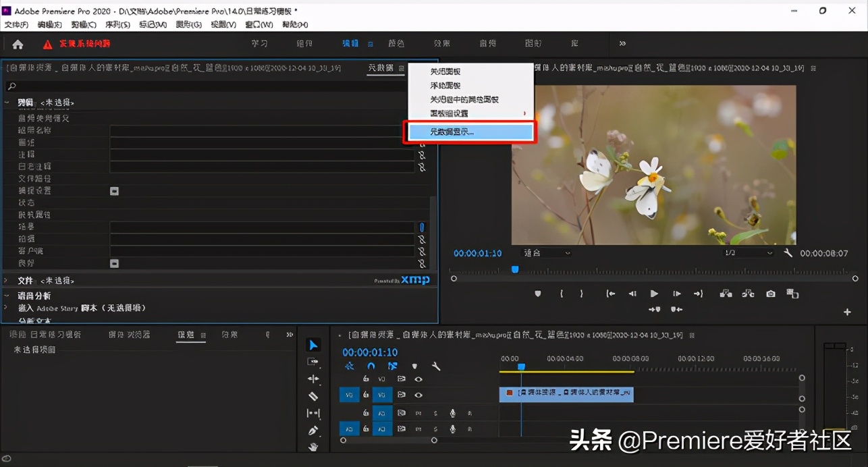The image size is (868, 467).
Task: Mute the A1 audio track
Action: click(418, 413)
